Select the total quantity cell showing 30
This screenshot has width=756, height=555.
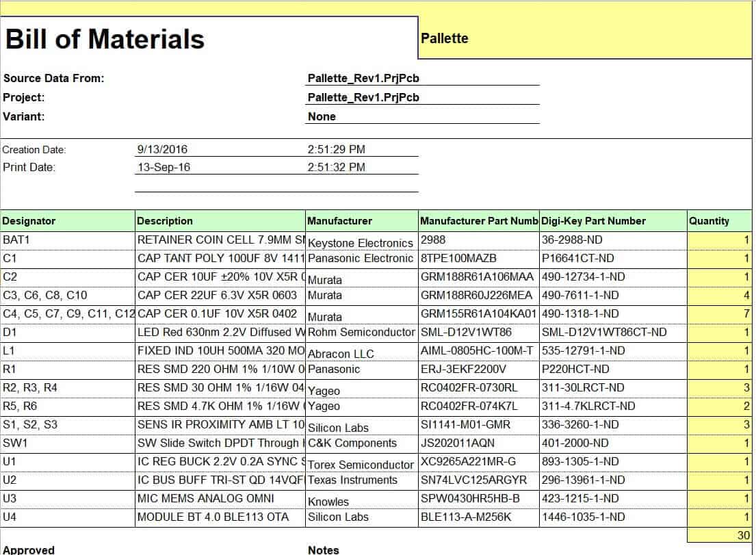tap(719, 535)
